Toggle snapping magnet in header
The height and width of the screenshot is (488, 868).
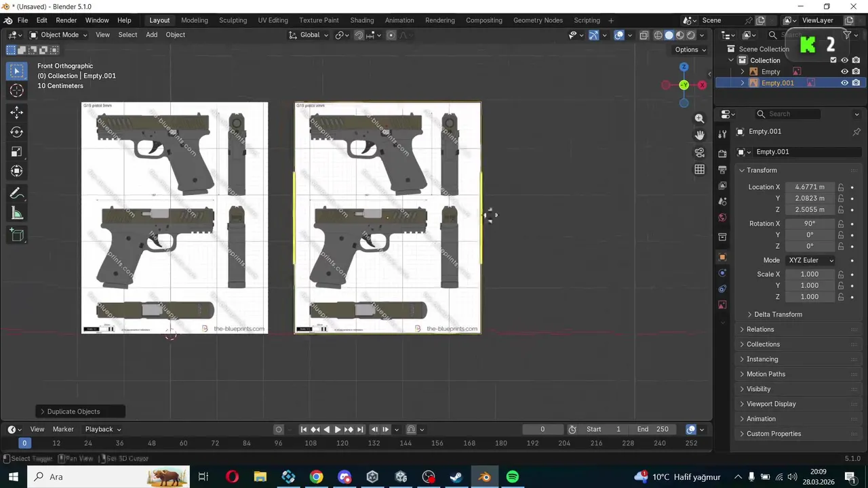click(x=359, y=35)
